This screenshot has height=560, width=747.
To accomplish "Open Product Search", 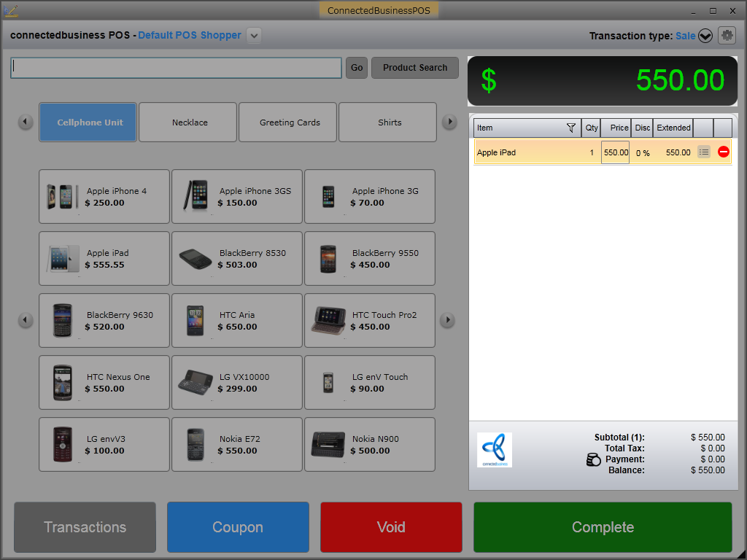I will 415,68.
